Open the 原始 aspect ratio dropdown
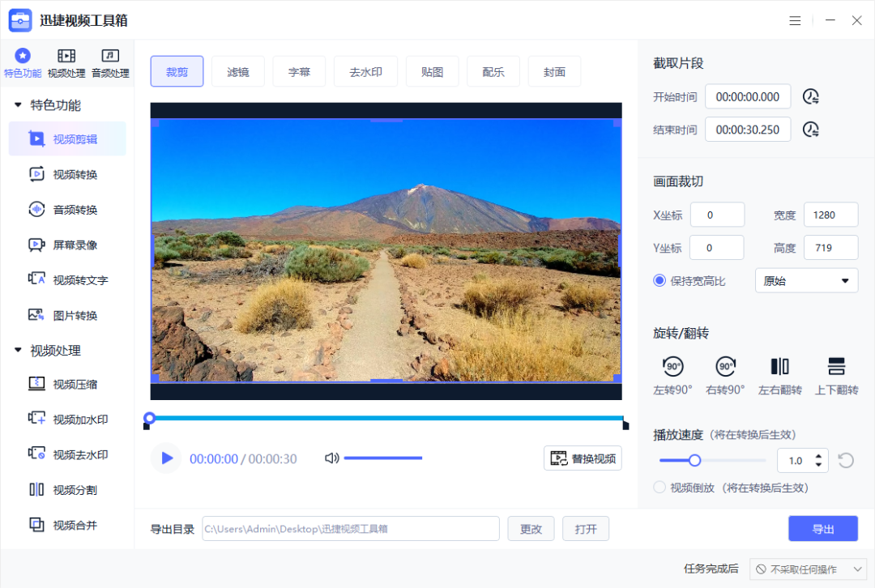The height and width of the screenshot is (588, 875). [x=807, y=280]
